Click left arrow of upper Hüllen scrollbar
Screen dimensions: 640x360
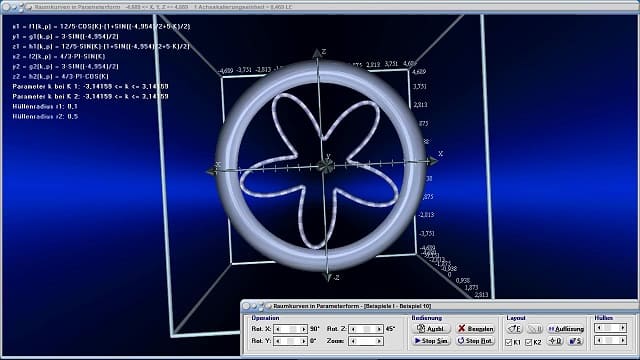click(x=599, y=328)
